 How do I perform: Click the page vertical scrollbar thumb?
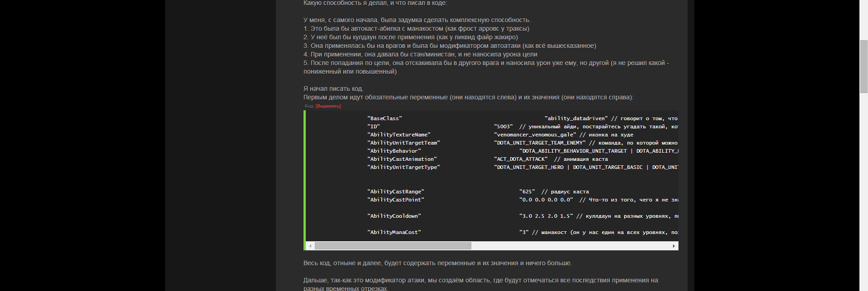863,66
